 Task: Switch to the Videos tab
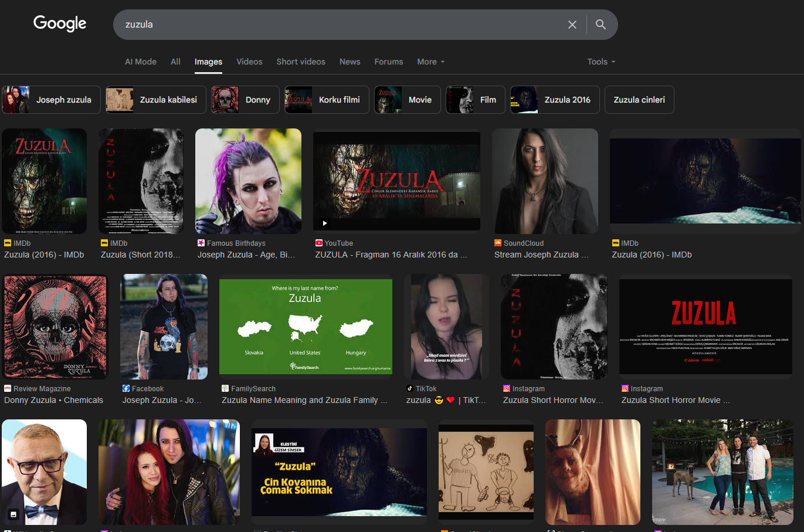tap(249, 62)
